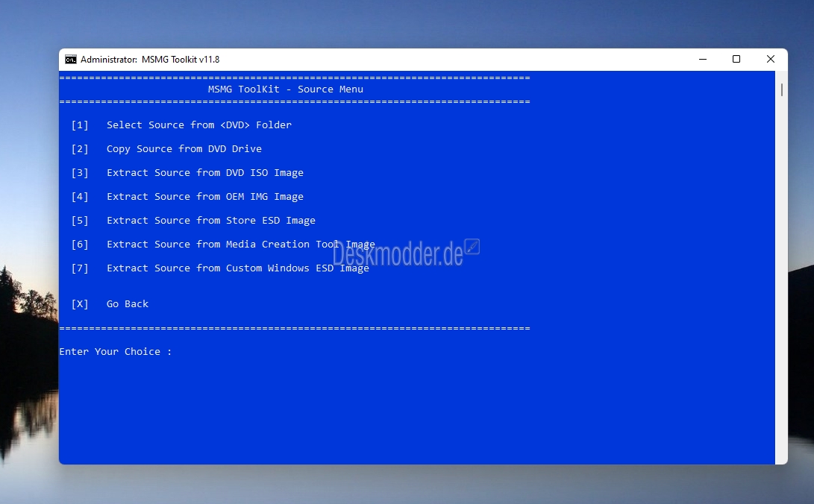
Task: Click 'Extract Source from Custom Windows ESD Image'
Action: point(238,268)
